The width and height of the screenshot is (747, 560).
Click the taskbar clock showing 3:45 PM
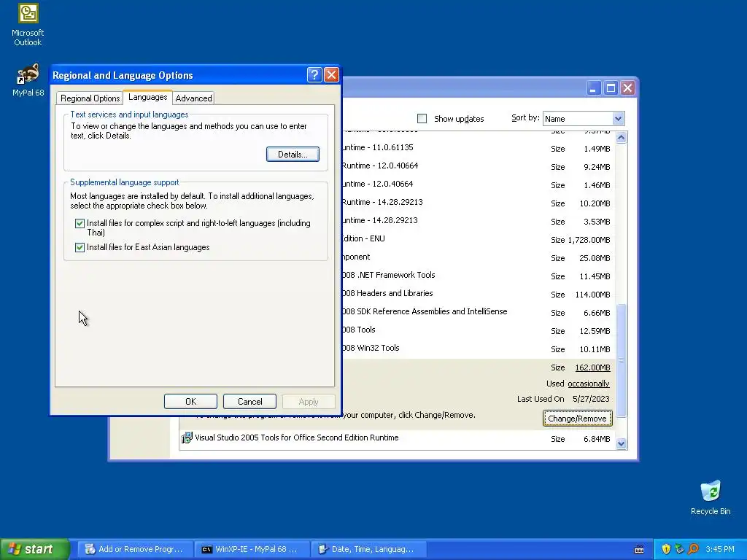[x=720, y=549]
